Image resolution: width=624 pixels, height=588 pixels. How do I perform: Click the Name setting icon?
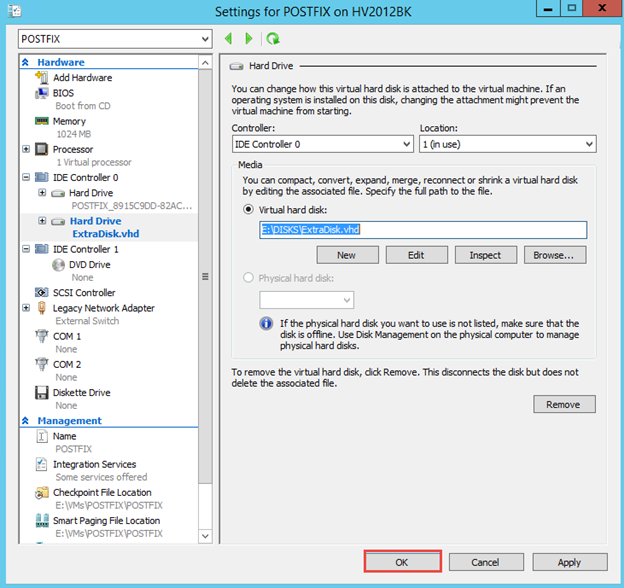click(x=41, y=436)
